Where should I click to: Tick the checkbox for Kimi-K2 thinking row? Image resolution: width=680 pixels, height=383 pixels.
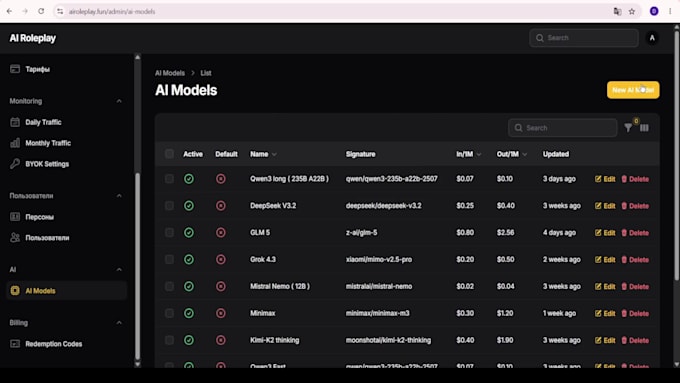click(x=169, y=340)
